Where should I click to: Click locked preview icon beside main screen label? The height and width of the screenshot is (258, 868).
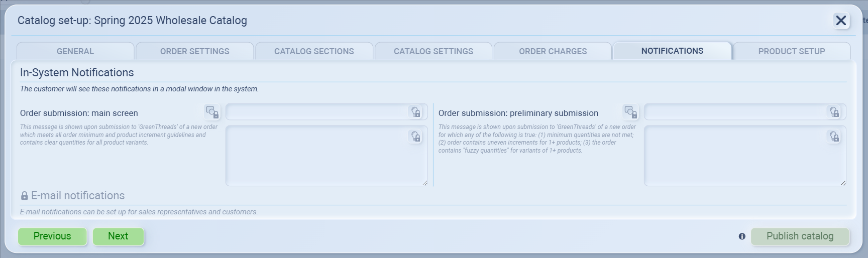tap(212, 112)
